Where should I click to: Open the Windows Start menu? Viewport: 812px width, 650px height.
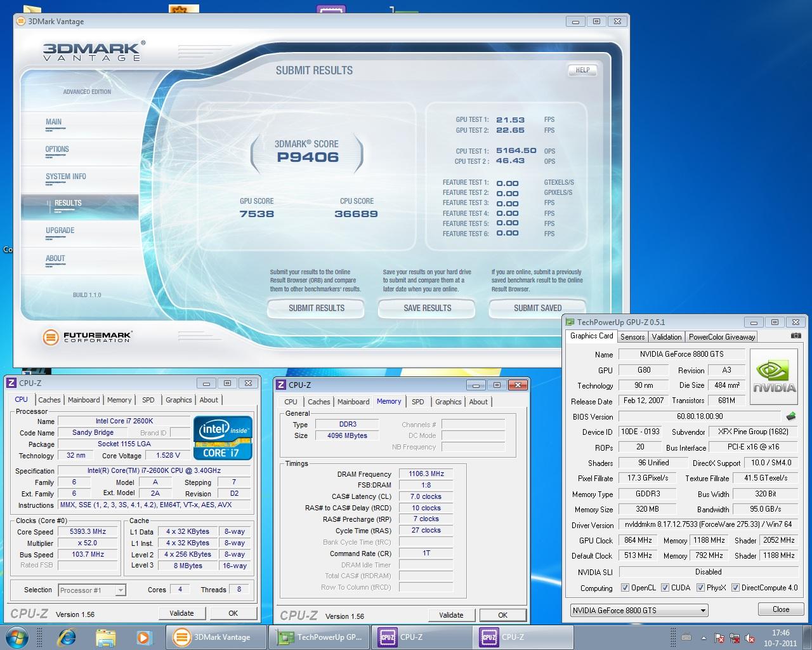pyautogui.click(x=18, y=637)
